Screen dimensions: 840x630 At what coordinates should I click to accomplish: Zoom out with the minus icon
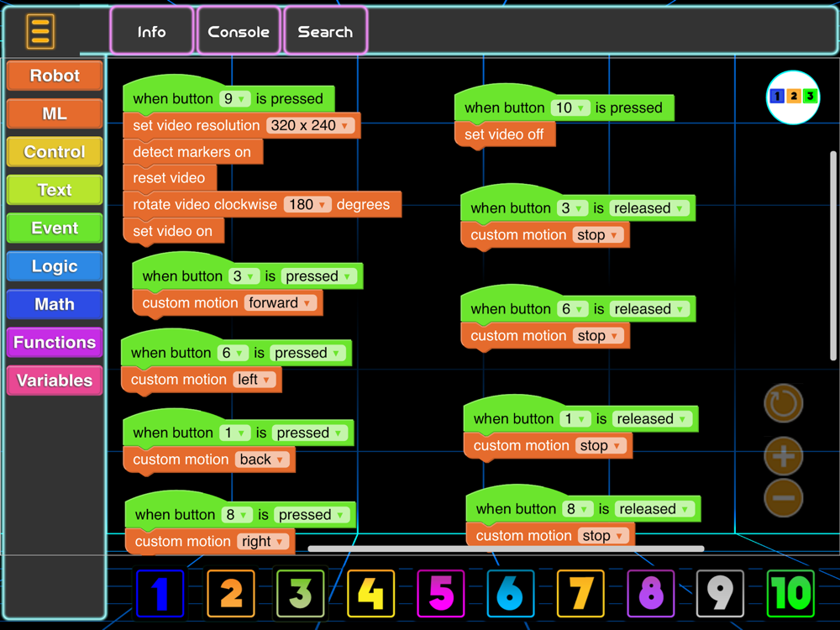(x=783, y=498)
